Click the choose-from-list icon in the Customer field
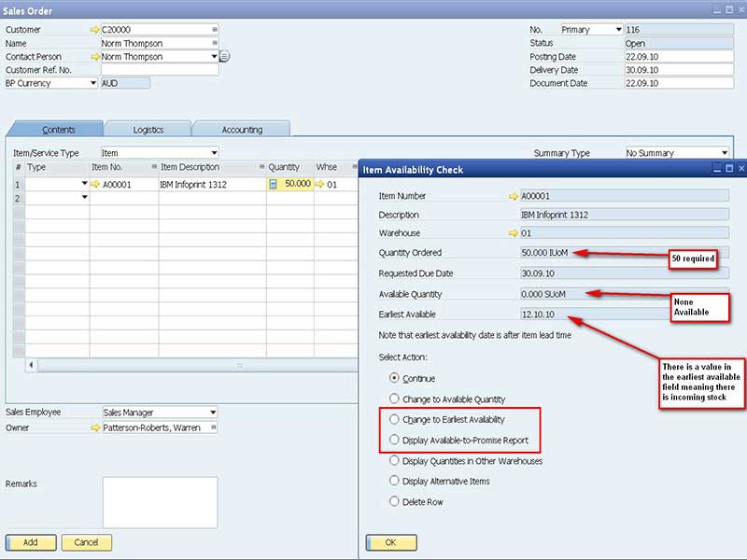Image resolution: width=747 pixels, height=560 pixels. (213, 29)
